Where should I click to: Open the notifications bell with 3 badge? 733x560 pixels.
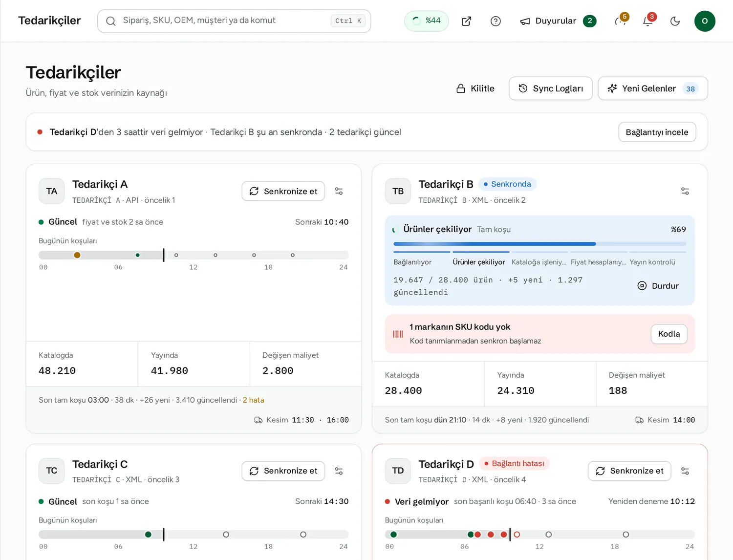648,21
